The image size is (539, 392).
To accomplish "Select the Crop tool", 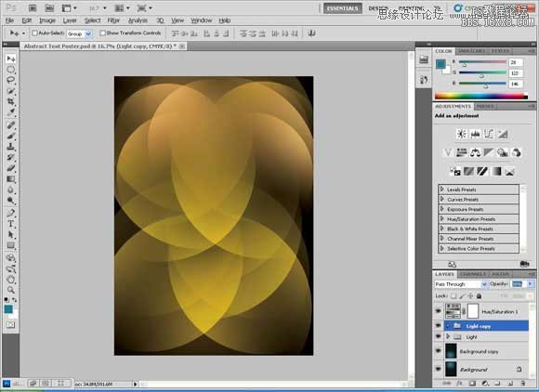I will (x=10, y=102).
